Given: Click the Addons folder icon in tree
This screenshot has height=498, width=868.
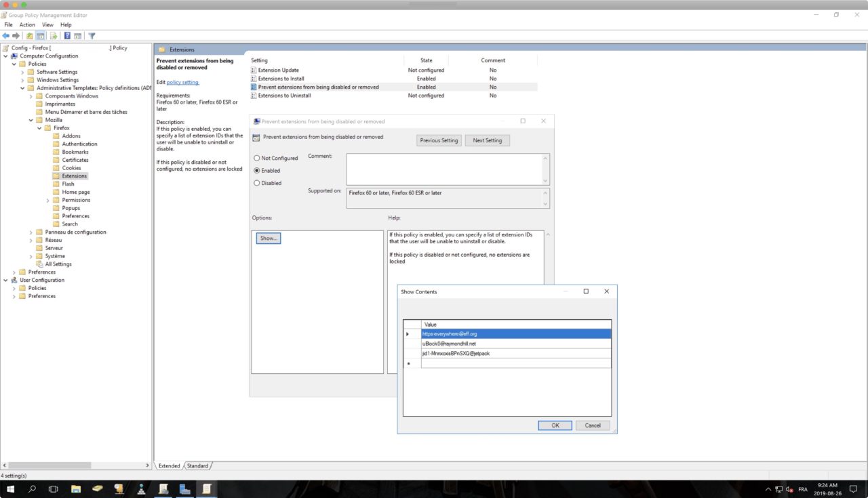Looking at the screenshot, I should tap(57, 136).
